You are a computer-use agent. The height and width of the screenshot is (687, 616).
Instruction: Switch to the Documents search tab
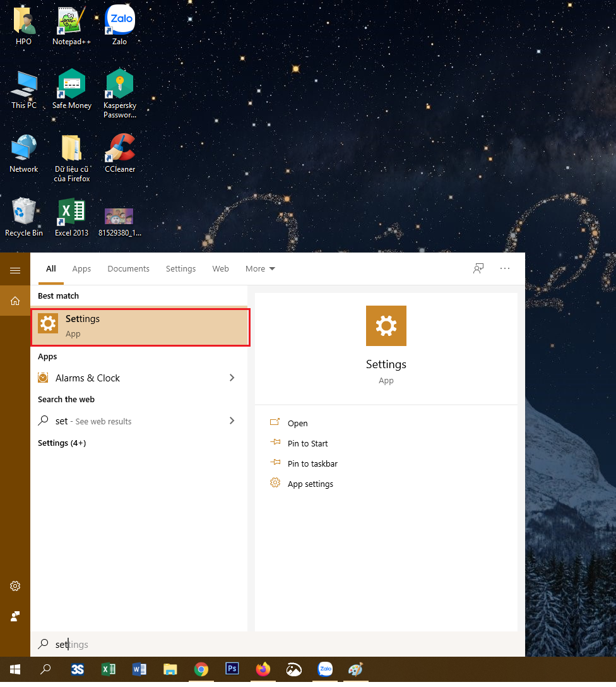click(128, 268)
